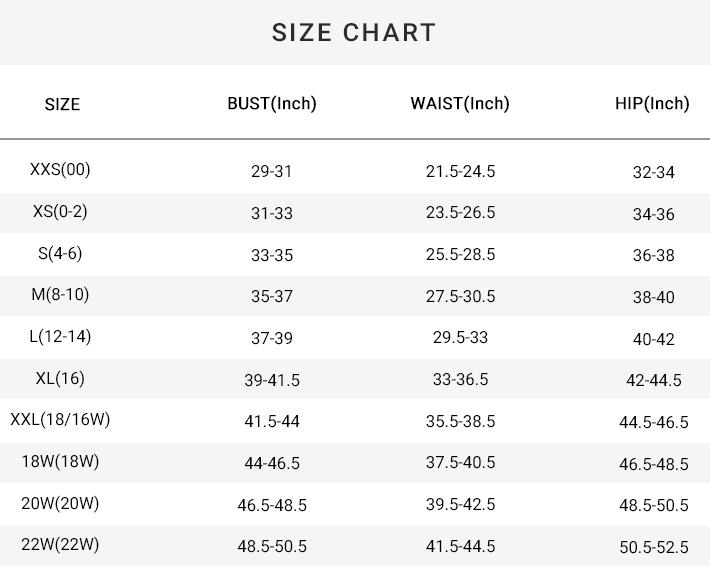
Task: Click the 50.5-52.5 hip measurement cell
Action: (x=654, y=547)
